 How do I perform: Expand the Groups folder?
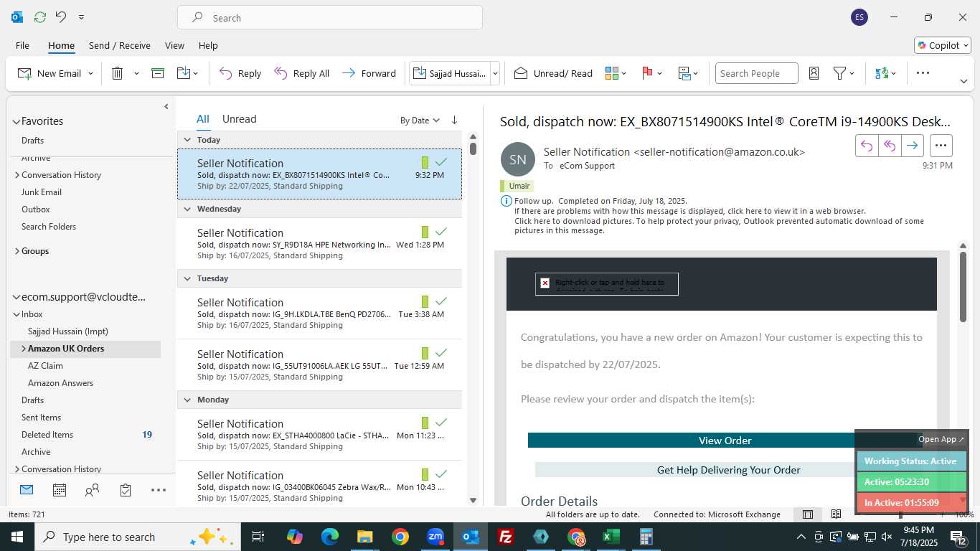click(x=17, y=251)
